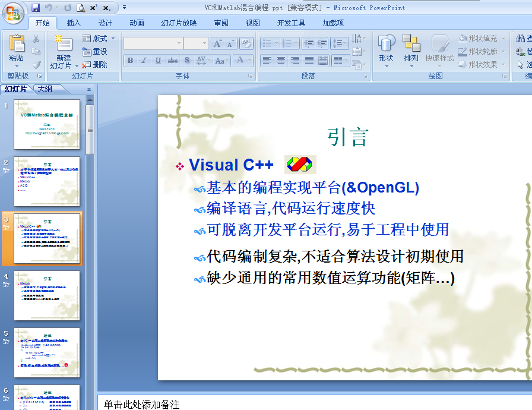This screenshot has height=410, width=532.
Task: Toggle underline formatting
Action: coord(158,61)
